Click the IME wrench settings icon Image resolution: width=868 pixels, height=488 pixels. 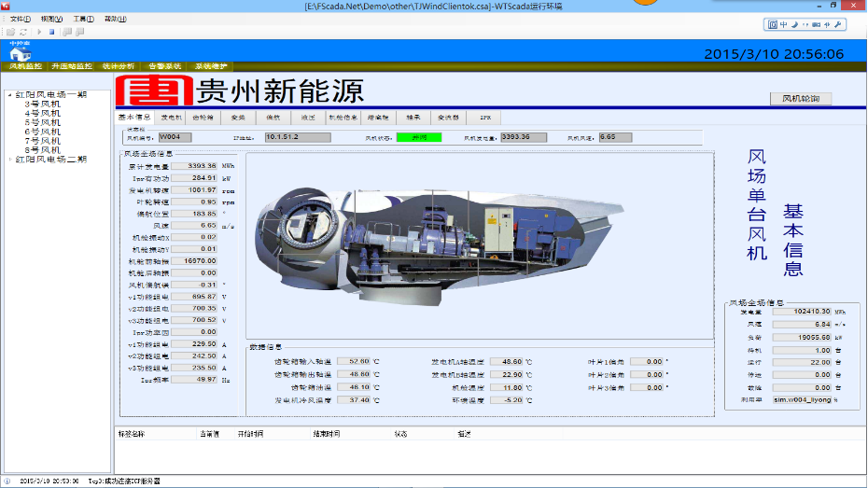point(837,24)
